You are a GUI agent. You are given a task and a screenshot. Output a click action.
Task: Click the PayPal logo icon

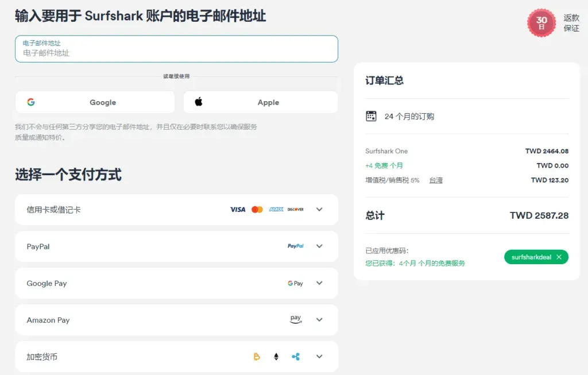[x=296, y=246]
